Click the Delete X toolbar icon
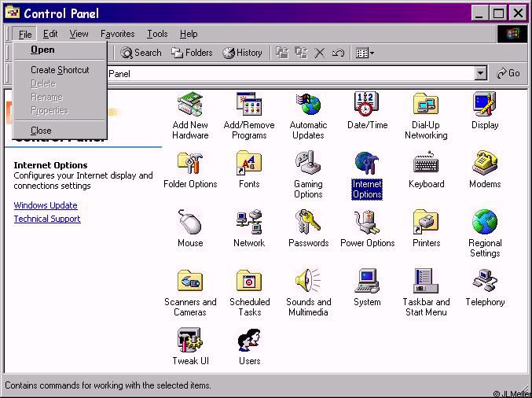532x398 pixels. (319, 53)
